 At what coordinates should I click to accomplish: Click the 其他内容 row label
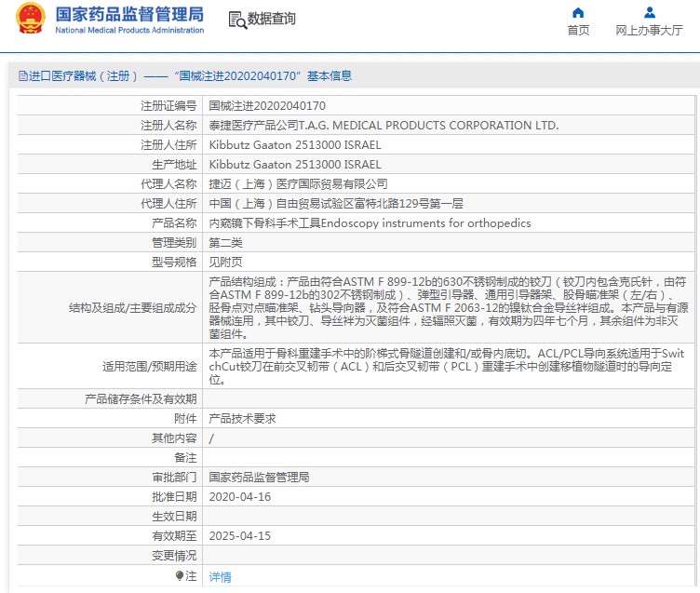point(174,438)
